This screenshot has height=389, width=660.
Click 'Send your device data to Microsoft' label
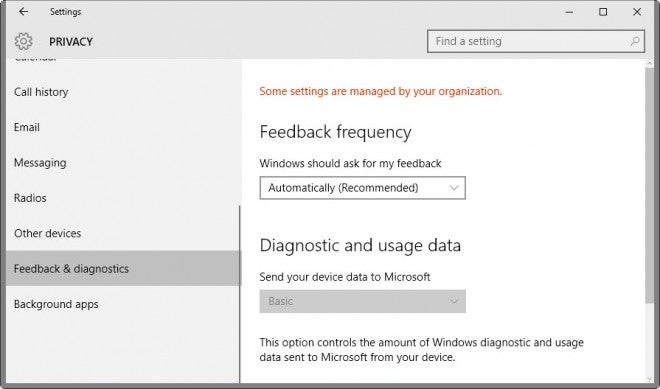(x=345, y=277)
